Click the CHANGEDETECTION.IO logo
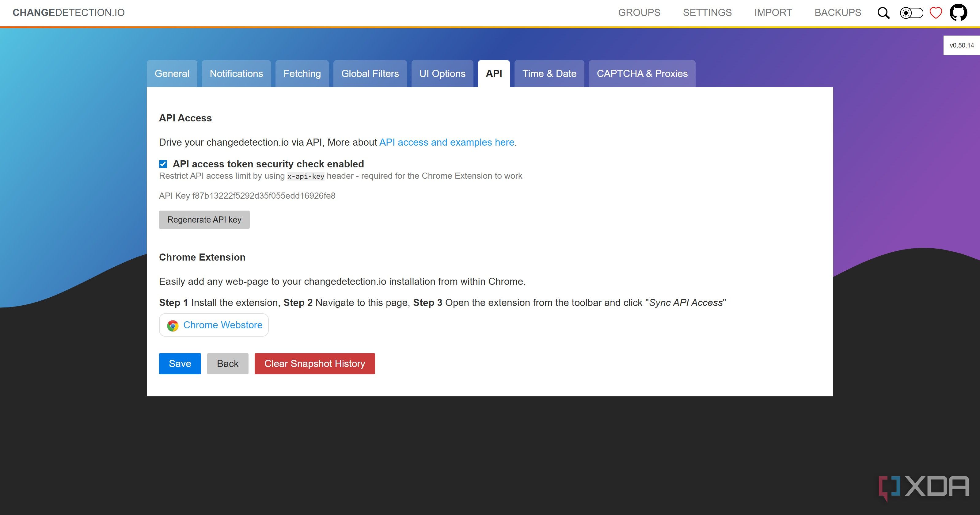Screen dimensions: 980x515 tap(68, 13)
